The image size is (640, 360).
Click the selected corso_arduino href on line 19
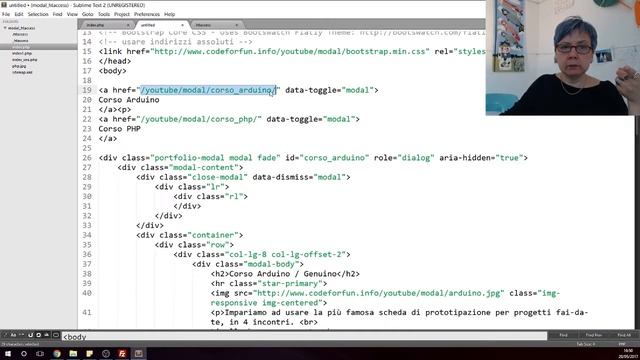[208, 90]
